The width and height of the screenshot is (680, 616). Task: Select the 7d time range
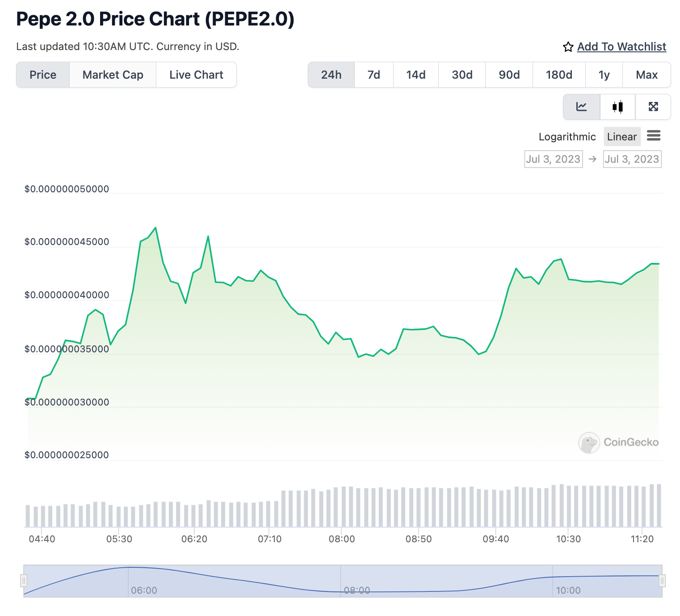(x=374, y=75)
